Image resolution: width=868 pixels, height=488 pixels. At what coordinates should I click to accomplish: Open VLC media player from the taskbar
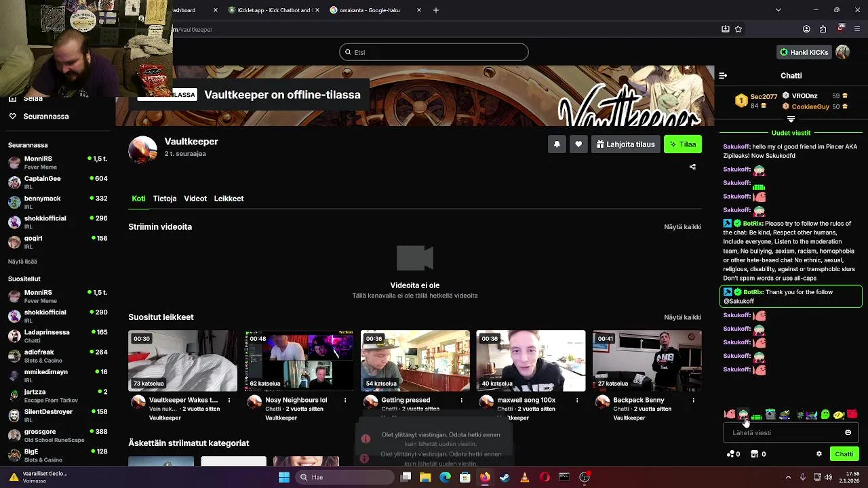point(525,477)
